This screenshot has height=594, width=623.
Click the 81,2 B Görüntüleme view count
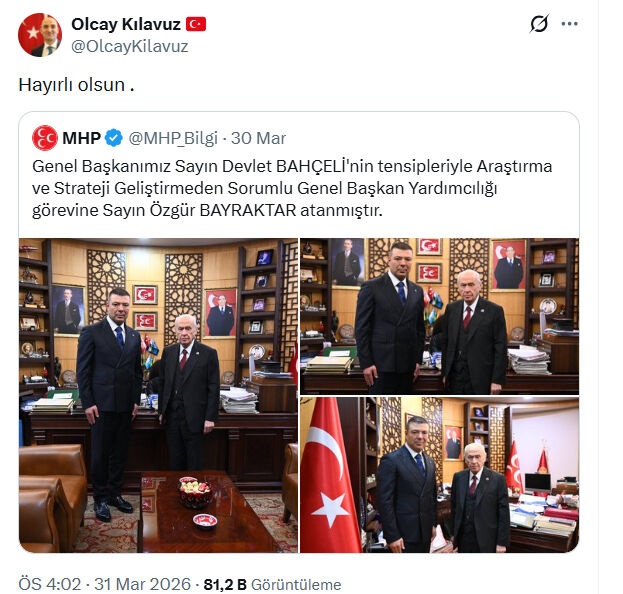(272, 584)
